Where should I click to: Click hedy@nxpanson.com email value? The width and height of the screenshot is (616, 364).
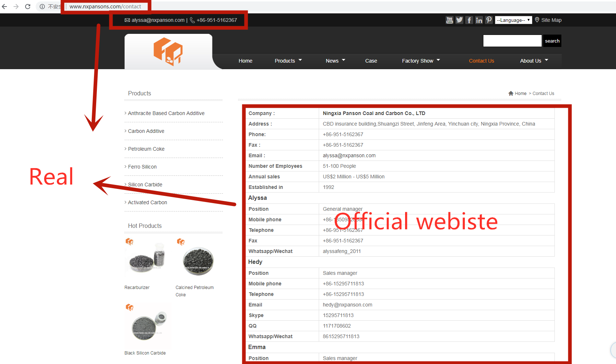(x=348, y=305)
